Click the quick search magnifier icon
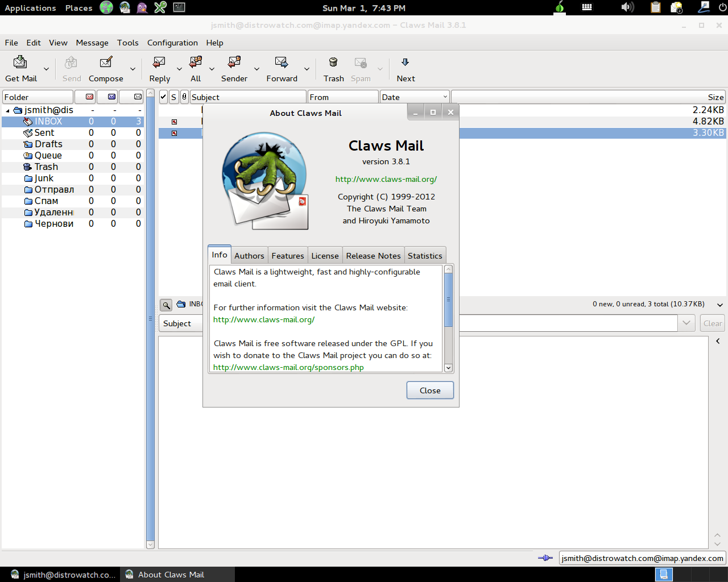Image resolution: width=728 pixels, height=582 pixels. click(166, 305)
